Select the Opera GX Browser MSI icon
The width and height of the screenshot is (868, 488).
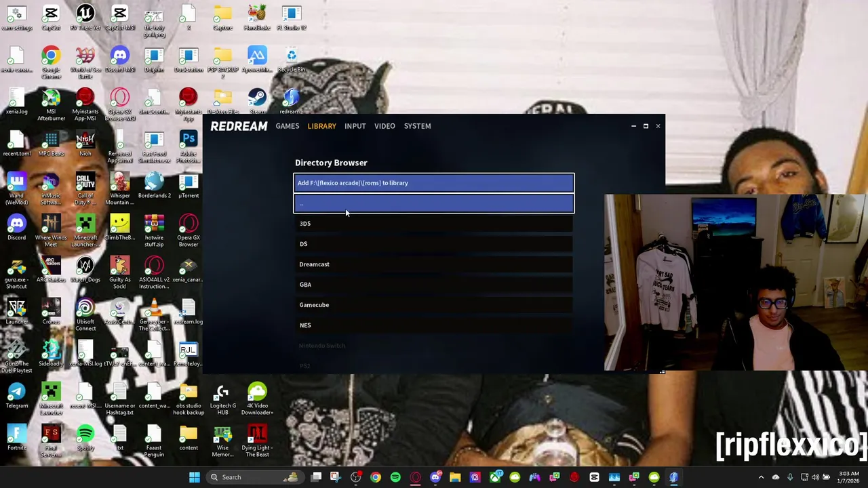[120, 104]
